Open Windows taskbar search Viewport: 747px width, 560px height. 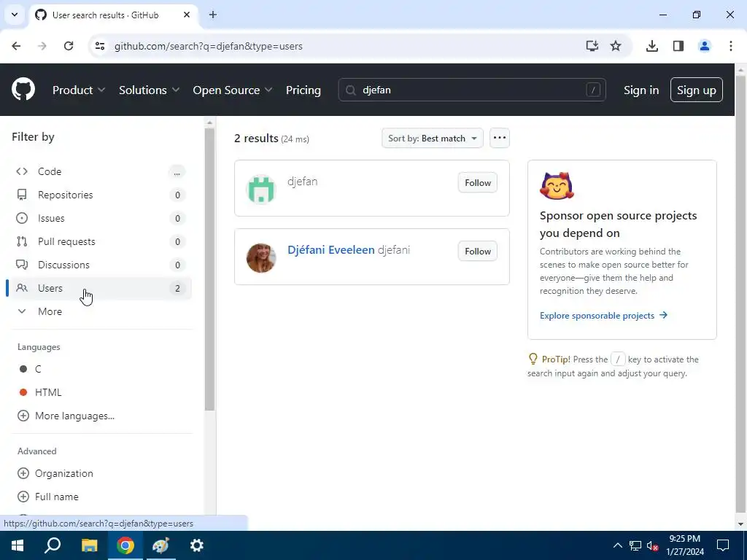pyautogui.click(x=53, y=545)
